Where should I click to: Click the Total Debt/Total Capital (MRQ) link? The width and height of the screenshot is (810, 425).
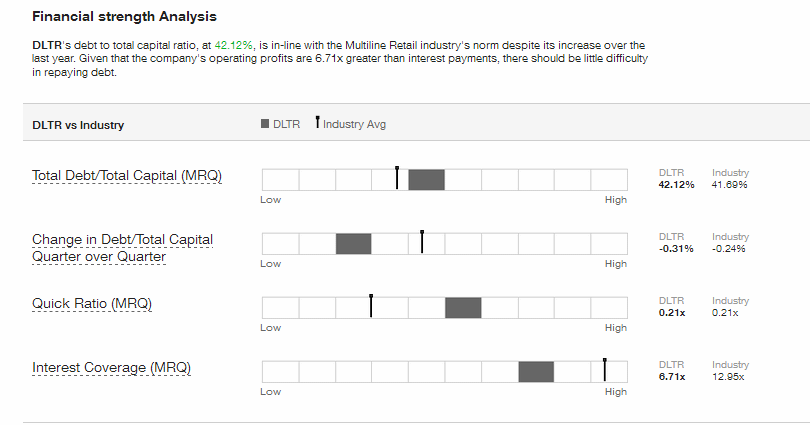tap(127, 176)
